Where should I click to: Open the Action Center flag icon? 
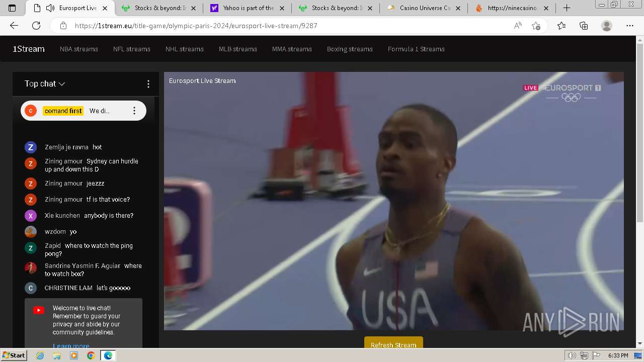[x=596, y=355]
